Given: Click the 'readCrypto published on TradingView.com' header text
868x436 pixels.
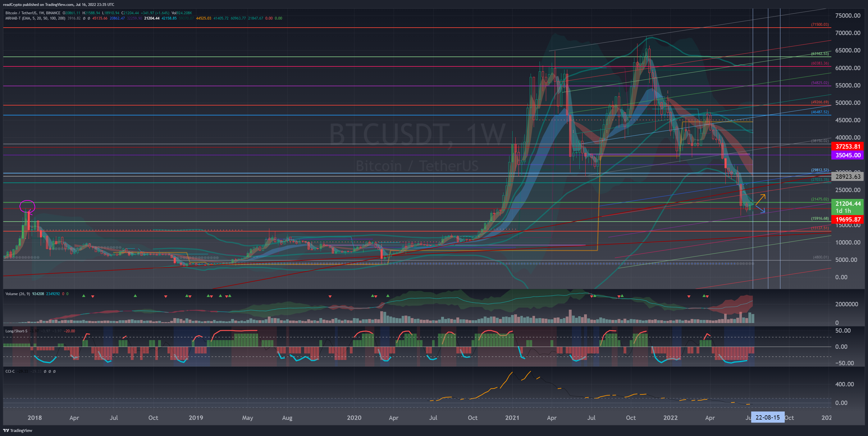Looking at the screenshot, I should point(38,4).
